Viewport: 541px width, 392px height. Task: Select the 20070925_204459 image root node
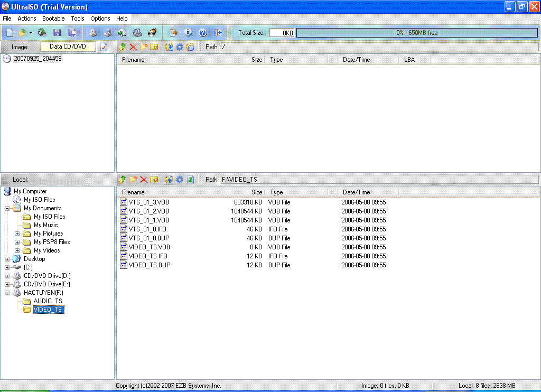point(38,58)
